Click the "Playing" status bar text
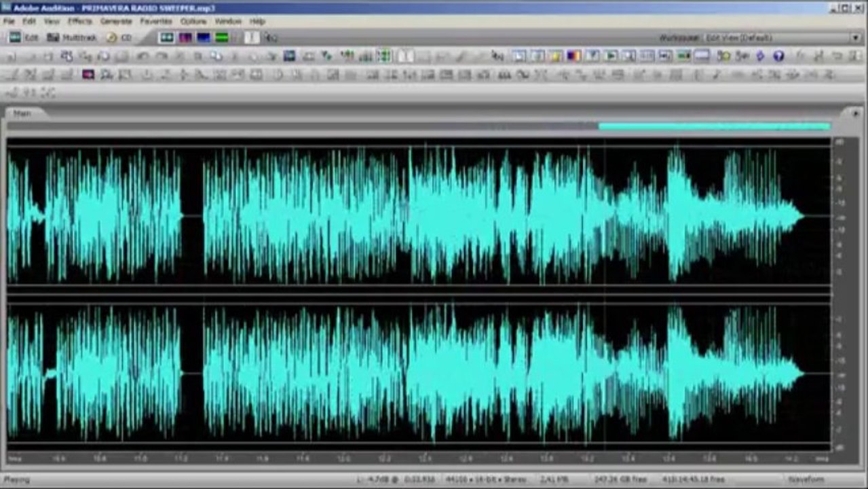 click(18, 479)
